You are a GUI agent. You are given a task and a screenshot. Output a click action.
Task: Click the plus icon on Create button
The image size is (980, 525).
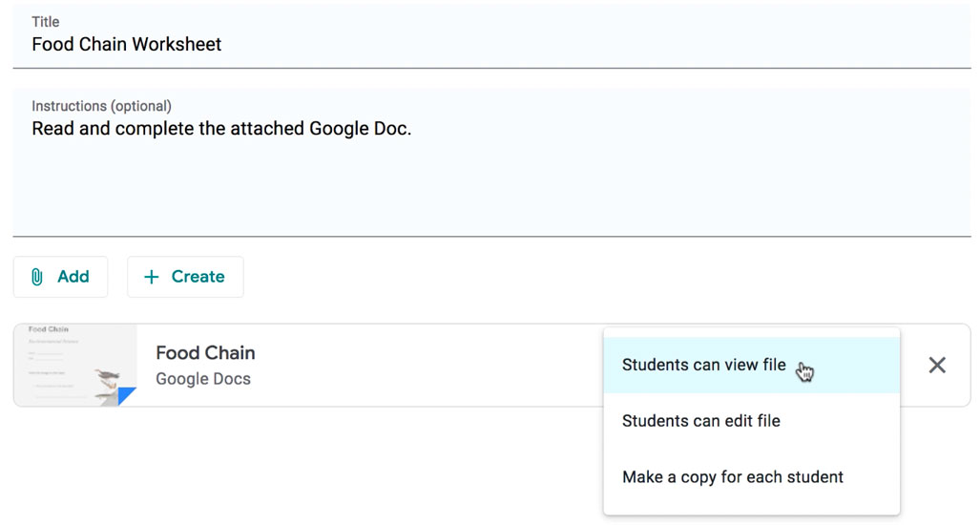[x=152, y=277]
